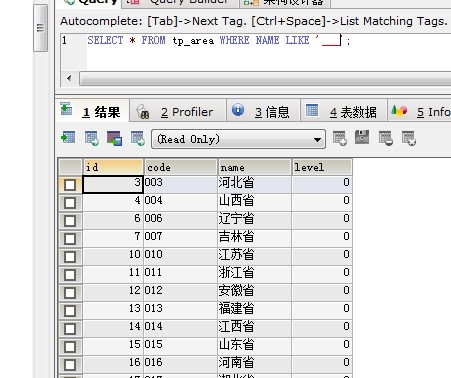This screenshot has width=451, height=378.
Task: Tick the checkbox for row 吉林省
Action: point(70,239)
